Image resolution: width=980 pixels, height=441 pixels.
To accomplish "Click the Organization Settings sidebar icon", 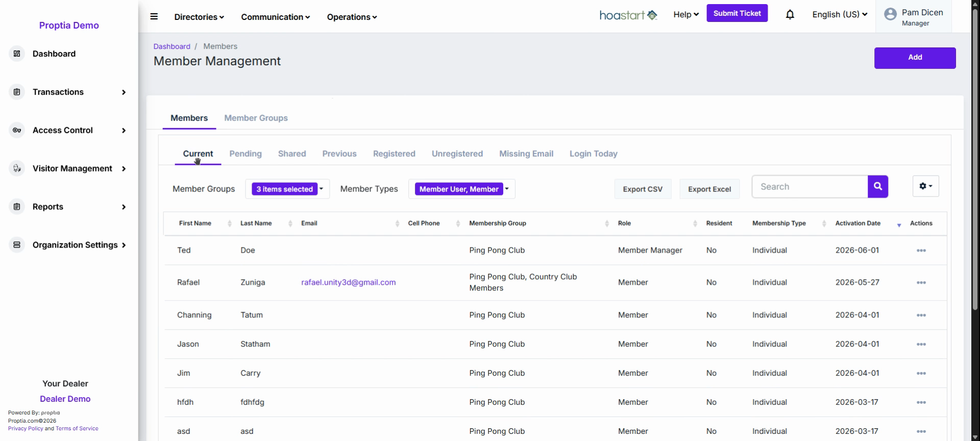I will tap(17, 245).
